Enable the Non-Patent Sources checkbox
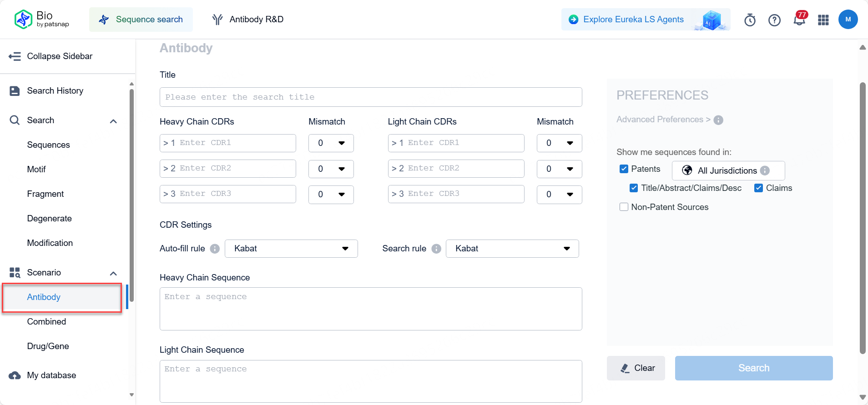Viewport: 868px width, 405px height. [624, 207]
